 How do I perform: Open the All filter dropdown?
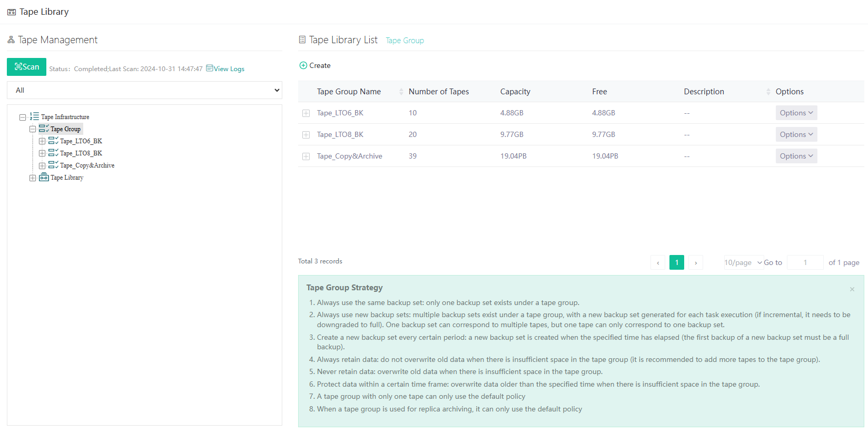point(144,90)
